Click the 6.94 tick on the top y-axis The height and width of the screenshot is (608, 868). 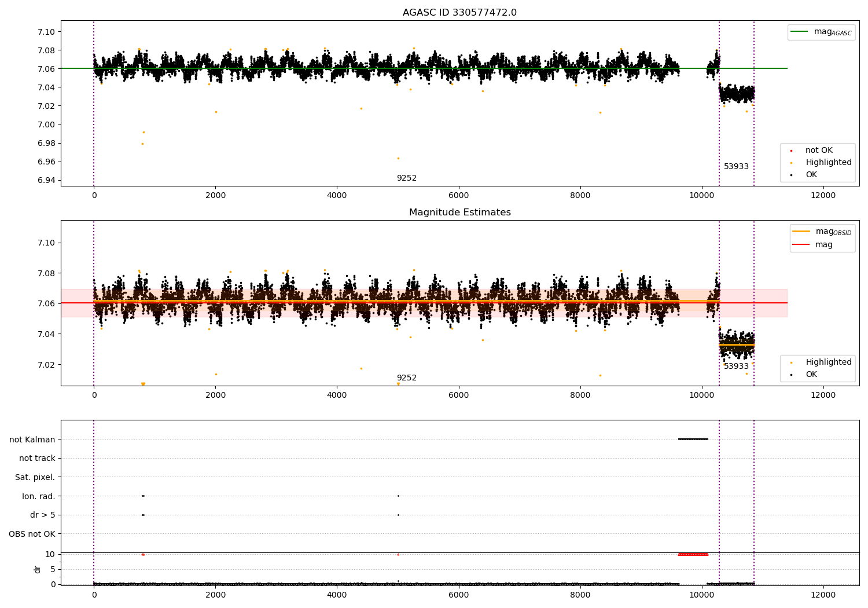pos(46,181)
